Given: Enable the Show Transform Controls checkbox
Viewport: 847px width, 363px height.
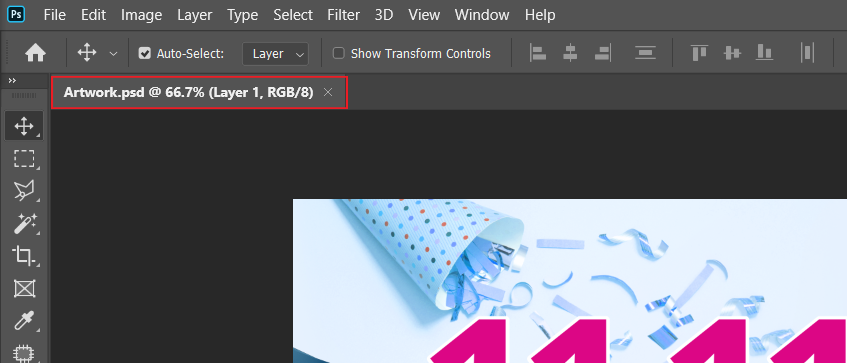Looking at the screenshot, I should coord(339,53).
